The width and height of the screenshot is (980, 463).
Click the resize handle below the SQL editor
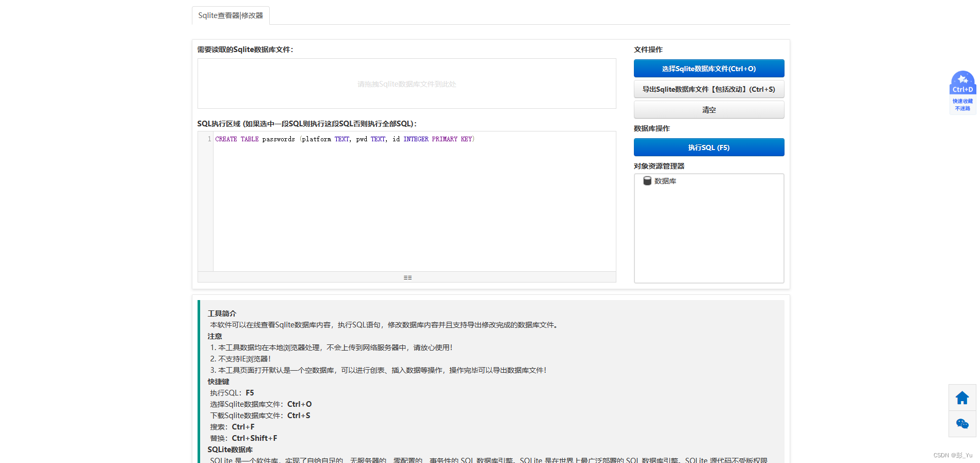tap(407, 277)
